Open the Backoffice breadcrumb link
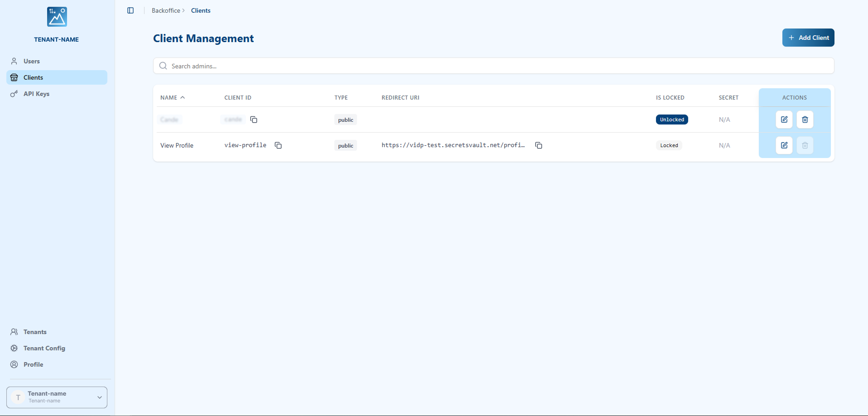868x416 pixels. click(x=166, y=10)
